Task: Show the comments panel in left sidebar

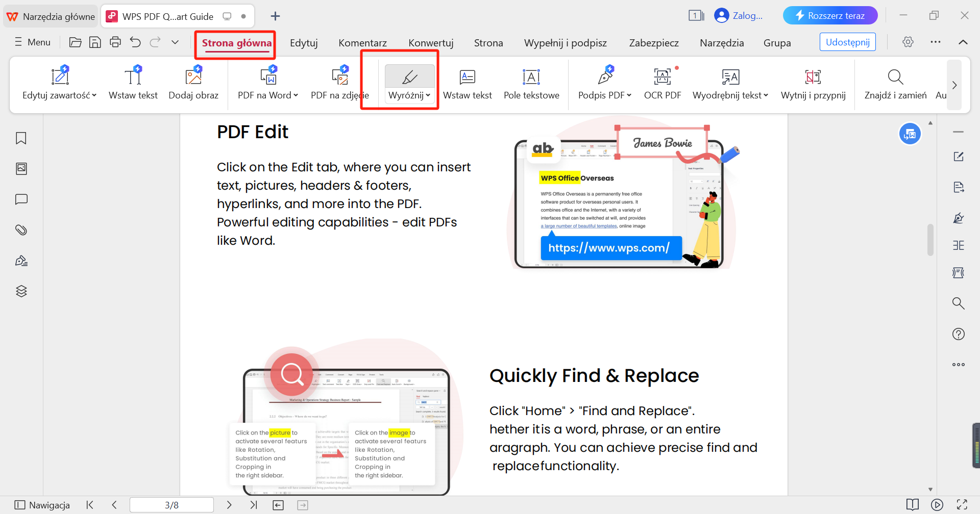Action: click(21, 199)
